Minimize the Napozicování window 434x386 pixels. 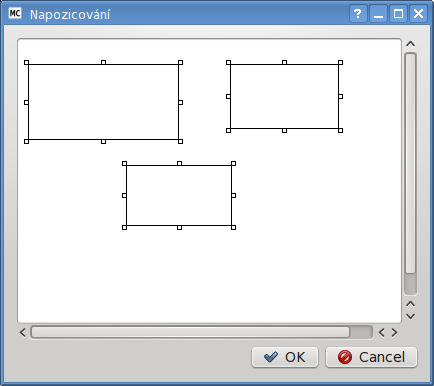click(x=378, y=14)
